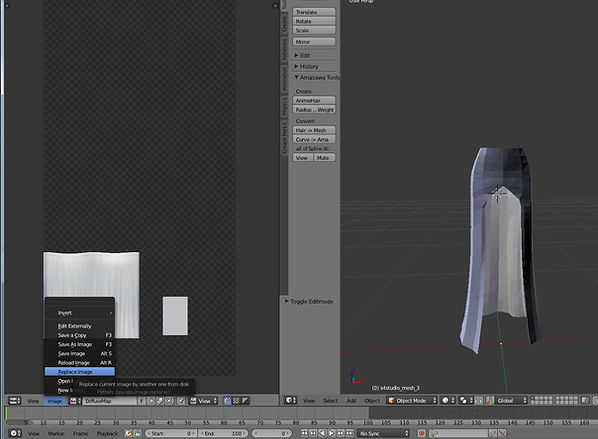Select the first scene layer button

pos(533,398)
